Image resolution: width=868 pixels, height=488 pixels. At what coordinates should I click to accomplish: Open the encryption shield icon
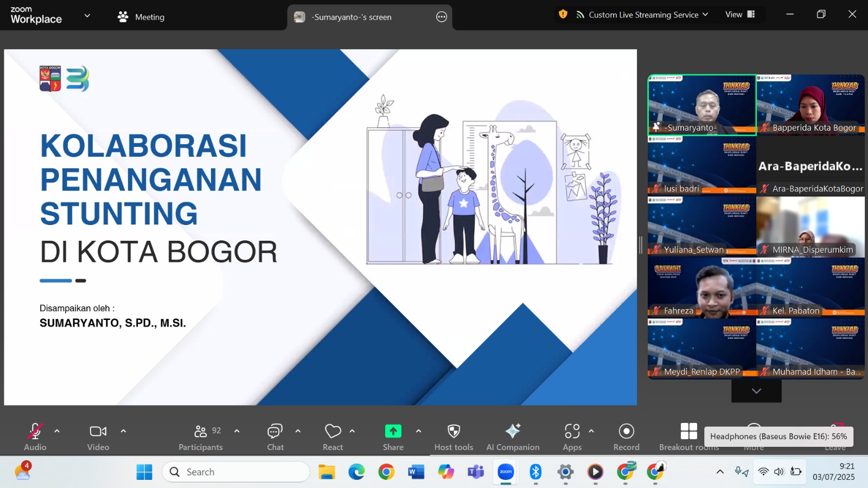pyautogui.click(x=563, y=15)
